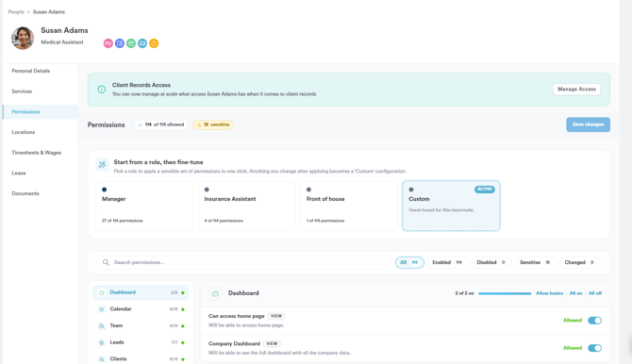632x364 pixels.
Task: Click the Dashboard icon in category list
Action: [102, 292]
